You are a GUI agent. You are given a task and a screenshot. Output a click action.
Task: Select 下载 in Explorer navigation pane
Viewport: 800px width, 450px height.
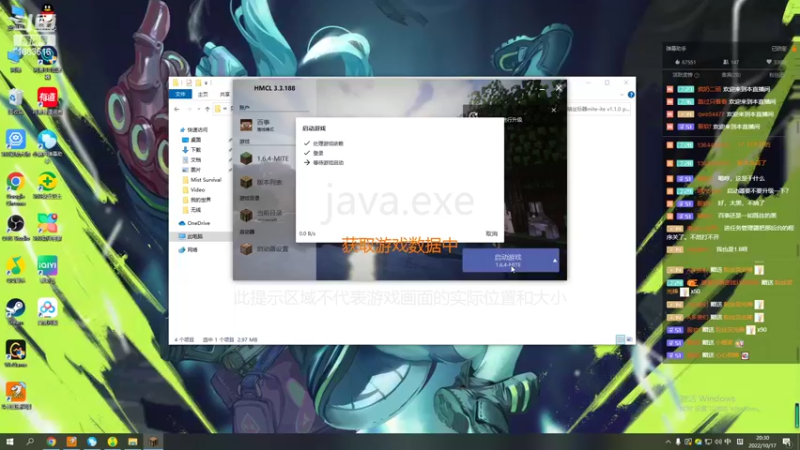coord(192,150)
